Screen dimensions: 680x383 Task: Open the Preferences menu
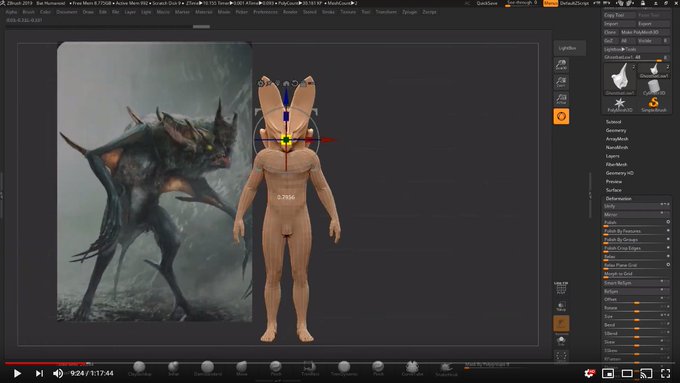pos(265,12)
